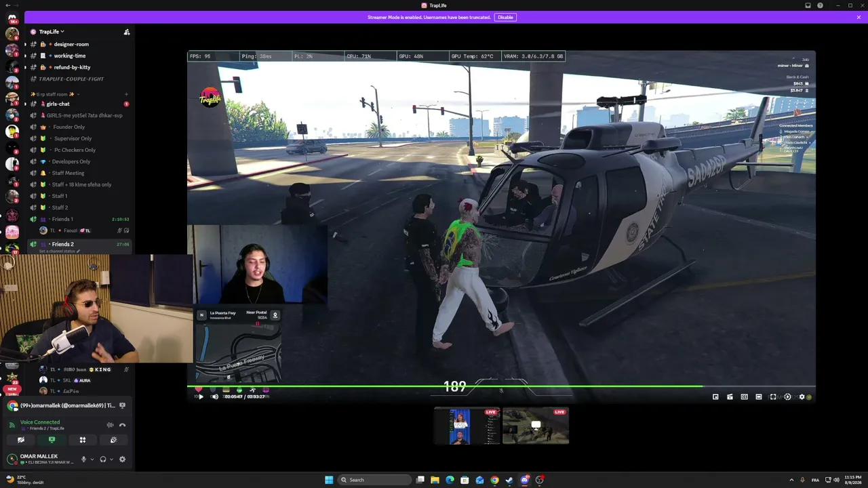Play the stream video
This screenshot has width=868, height=488.
[x=201, y=396]
